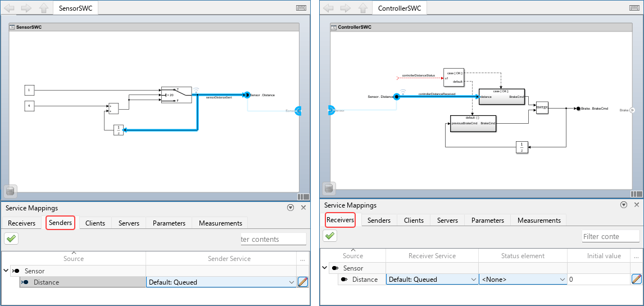Click green checkmark validate button in Senders pane

[x=11, y=238]
